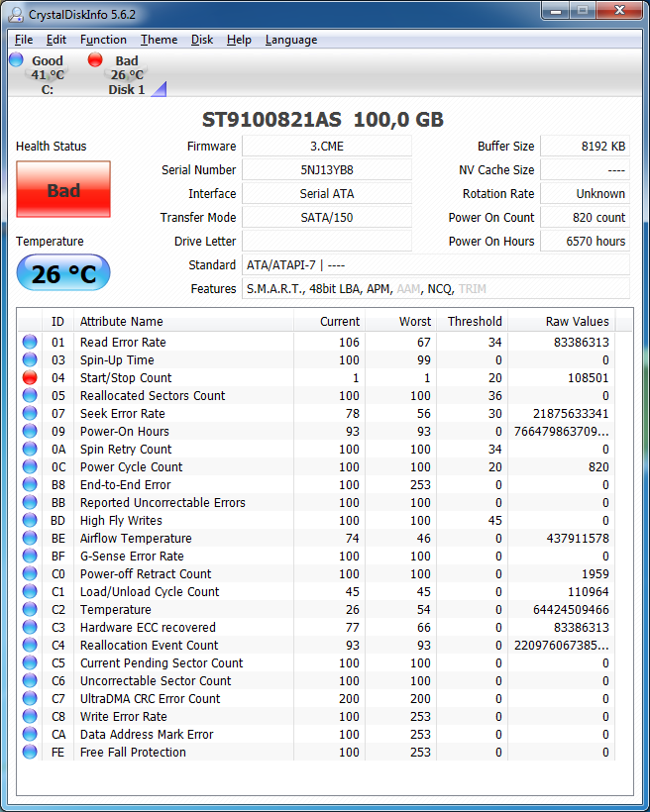The image size is (650, 812).
Task: Click status icon for Free Fall Protection
Action: point(30,752)
